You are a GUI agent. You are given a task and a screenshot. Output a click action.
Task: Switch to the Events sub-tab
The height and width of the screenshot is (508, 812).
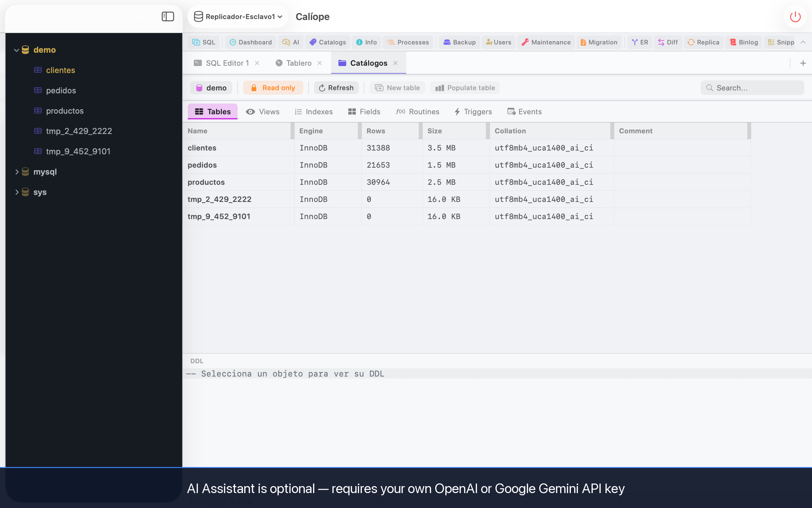524,111
